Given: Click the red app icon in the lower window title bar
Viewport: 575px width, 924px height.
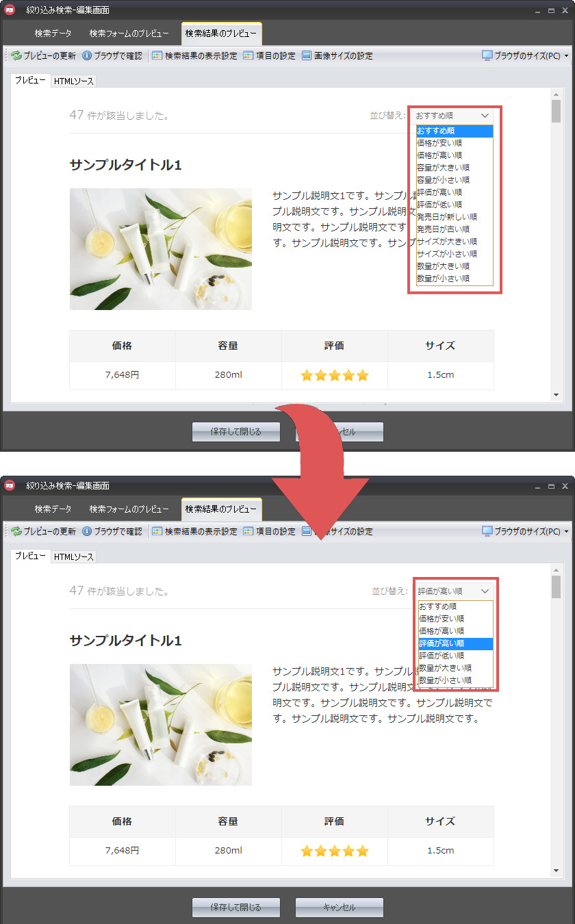Looking at the screenshot, I should tap(10, 485).
